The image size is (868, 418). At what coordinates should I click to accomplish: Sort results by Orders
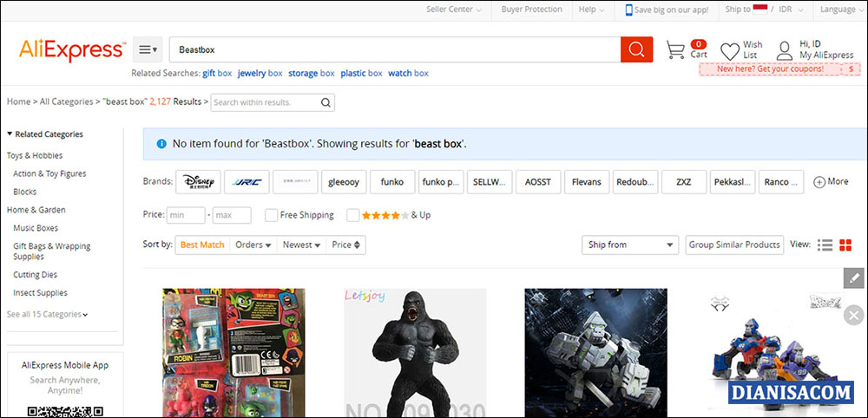click(x=253, y=245)
